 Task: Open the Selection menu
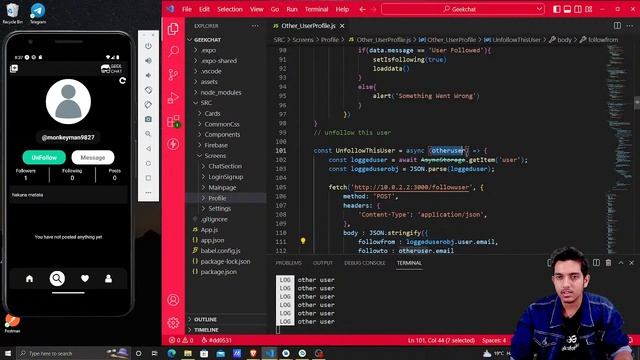pyautogui.click(x=230, y=9)
